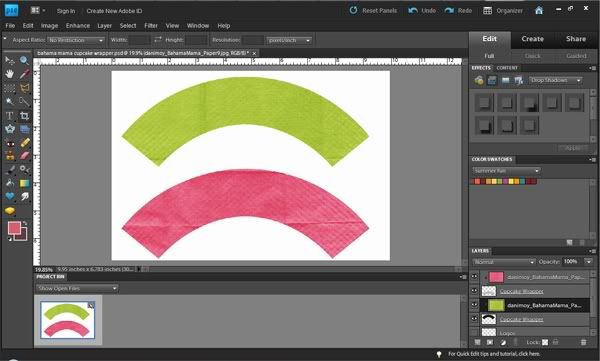Select the Eraser tool
This screenshot has height=361, width=600.
click(24, 156)
